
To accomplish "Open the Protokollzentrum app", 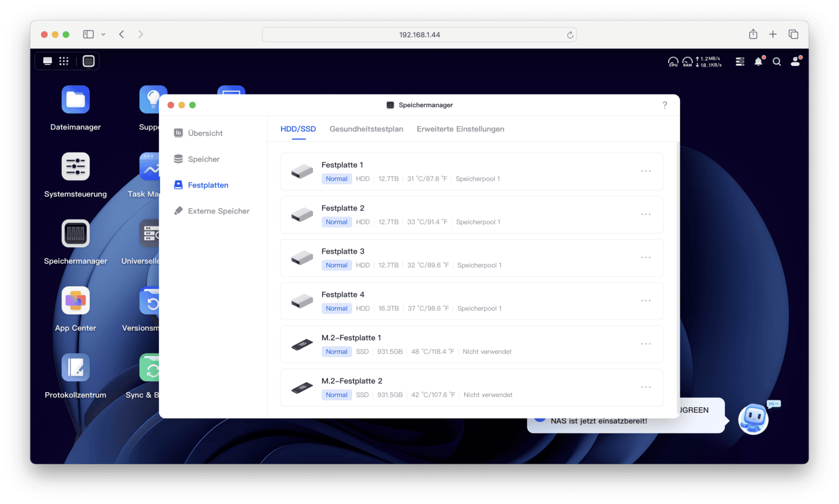I will pyautogui.click(x=75, y=367).
